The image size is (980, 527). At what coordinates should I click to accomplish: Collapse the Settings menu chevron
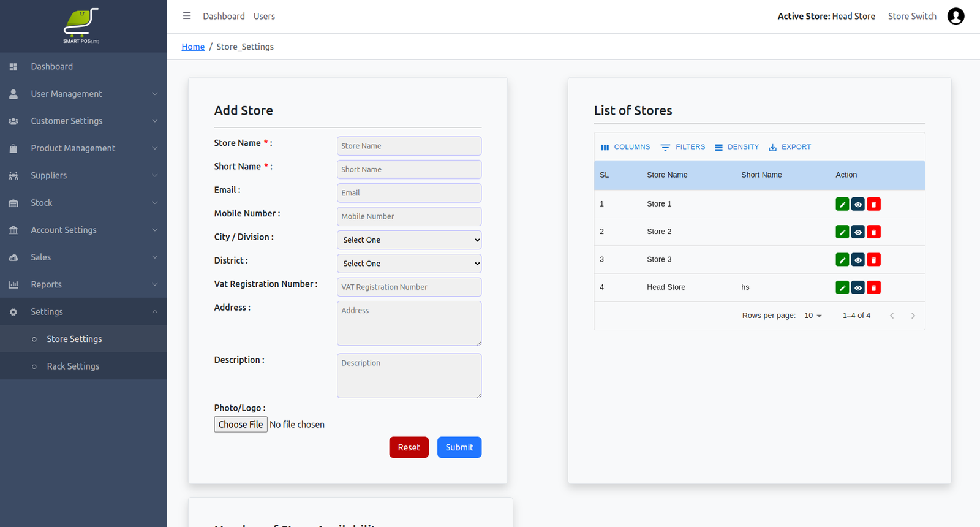(155, 312)
